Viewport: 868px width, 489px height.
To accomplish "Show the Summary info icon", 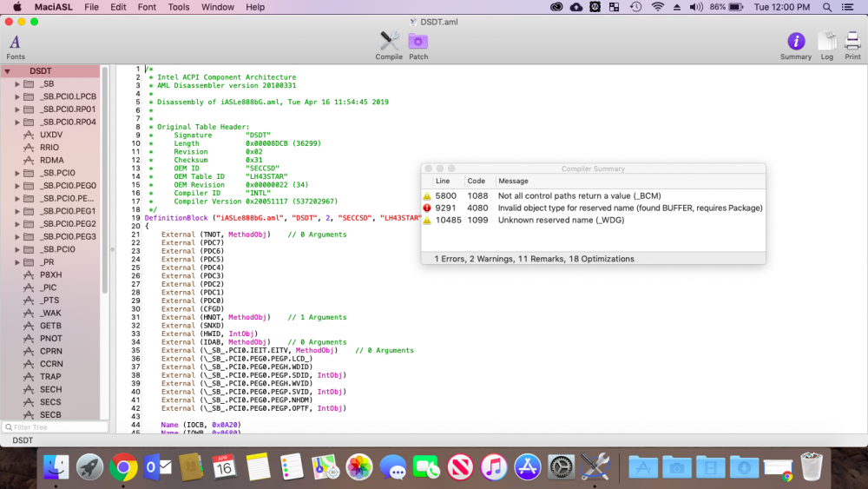I will click(x=795, y=46).
